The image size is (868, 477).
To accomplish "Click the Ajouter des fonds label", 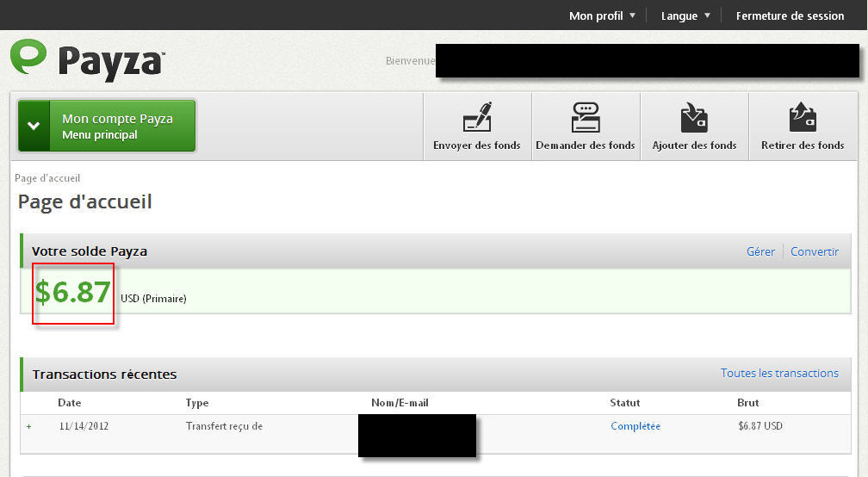I will coord(694,146).
